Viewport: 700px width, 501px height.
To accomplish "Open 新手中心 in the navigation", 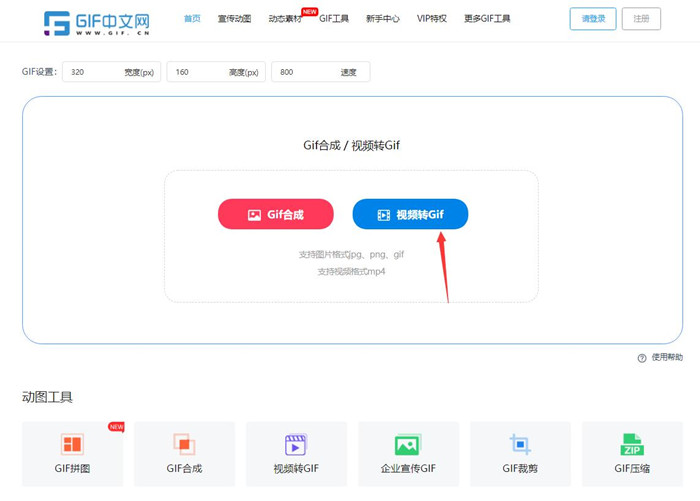I will 382,19.
